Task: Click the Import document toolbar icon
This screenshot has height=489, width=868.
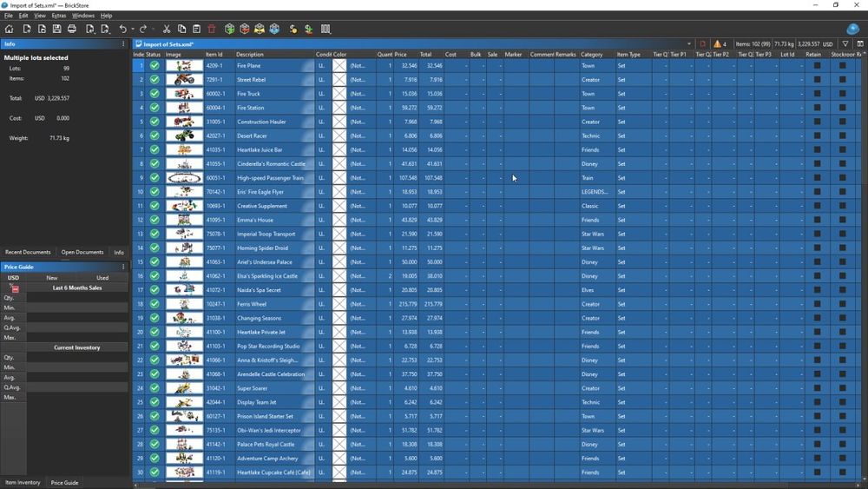Action: point(89,29)
